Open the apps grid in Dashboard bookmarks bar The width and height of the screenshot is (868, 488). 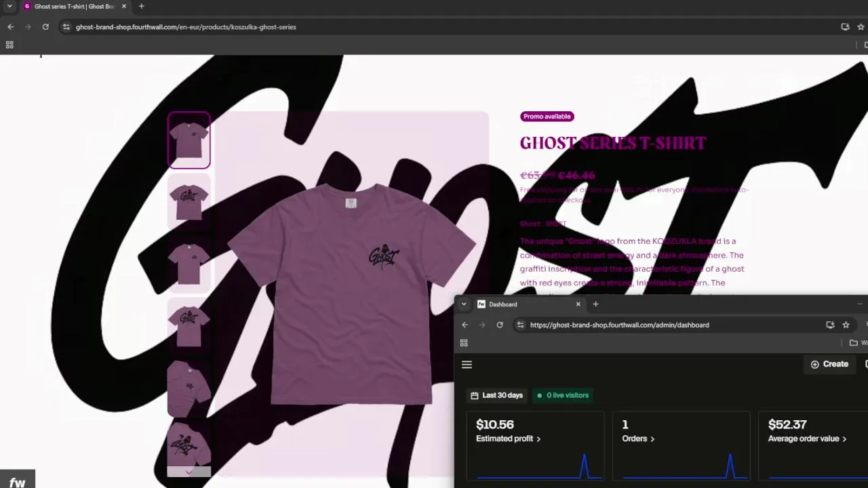464,343
